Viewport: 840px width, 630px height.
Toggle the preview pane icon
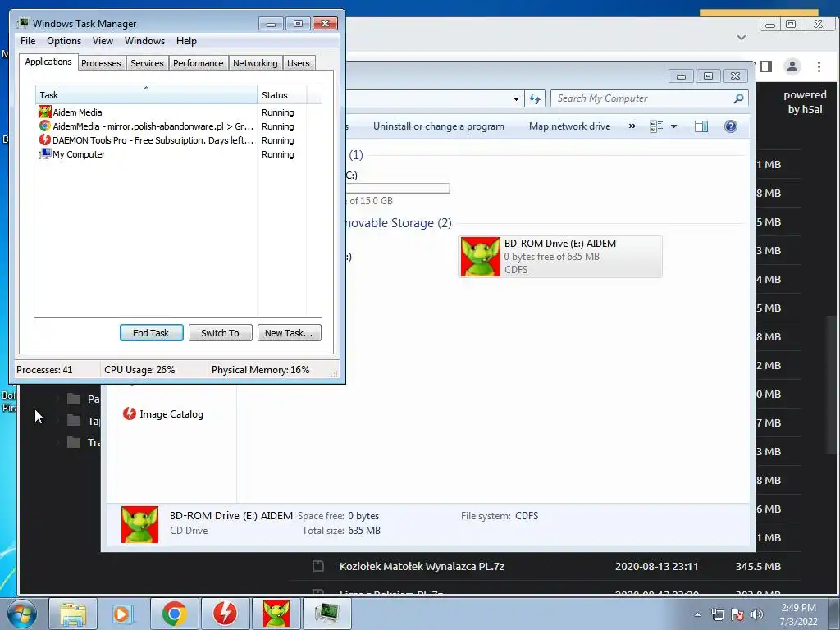pyautogui.click(x=701, y=126)
